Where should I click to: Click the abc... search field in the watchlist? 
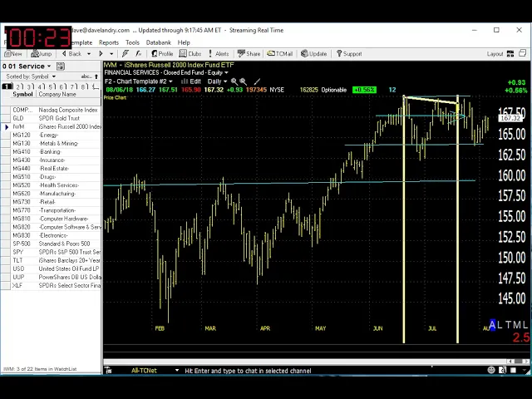86,76
